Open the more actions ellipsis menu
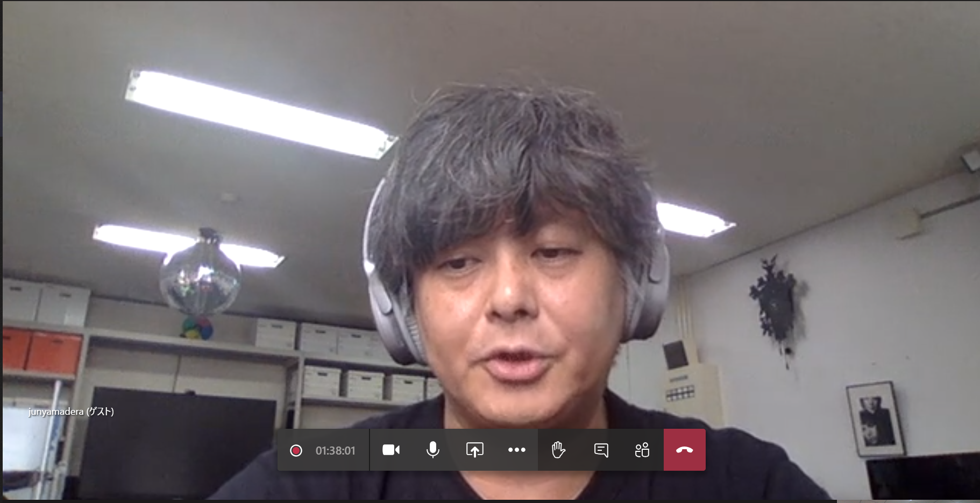 (516, 450)
